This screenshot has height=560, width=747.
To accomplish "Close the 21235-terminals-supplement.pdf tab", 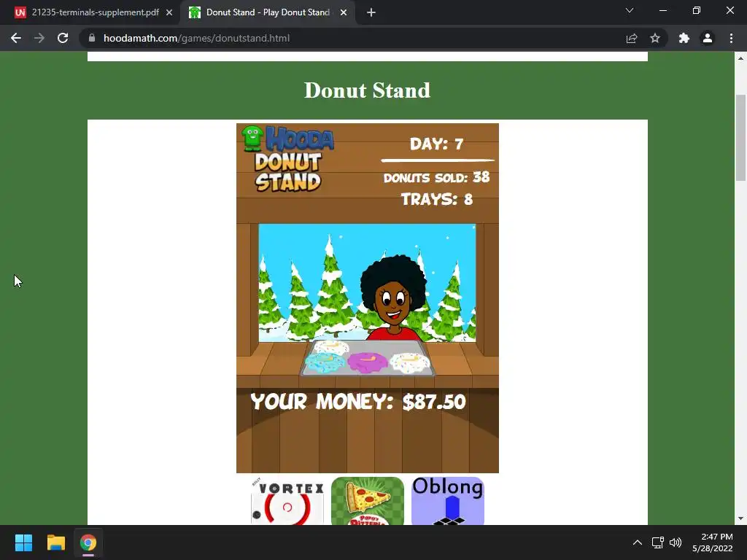I will click(x=169, y=12).
